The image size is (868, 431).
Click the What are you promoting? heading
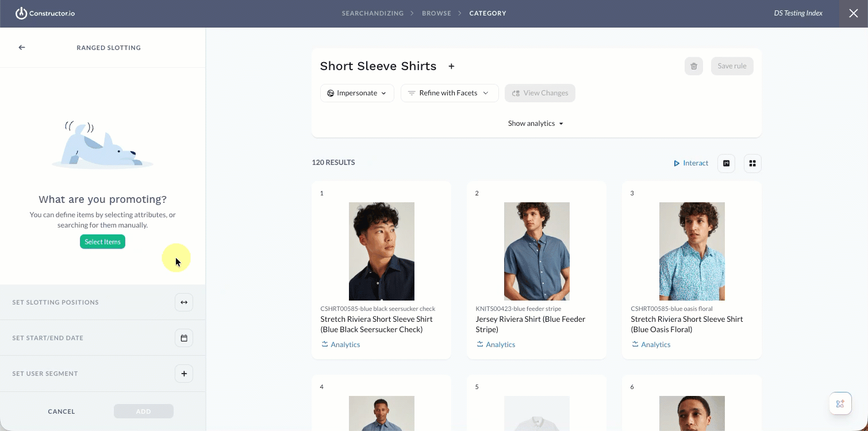click(102, 199)
